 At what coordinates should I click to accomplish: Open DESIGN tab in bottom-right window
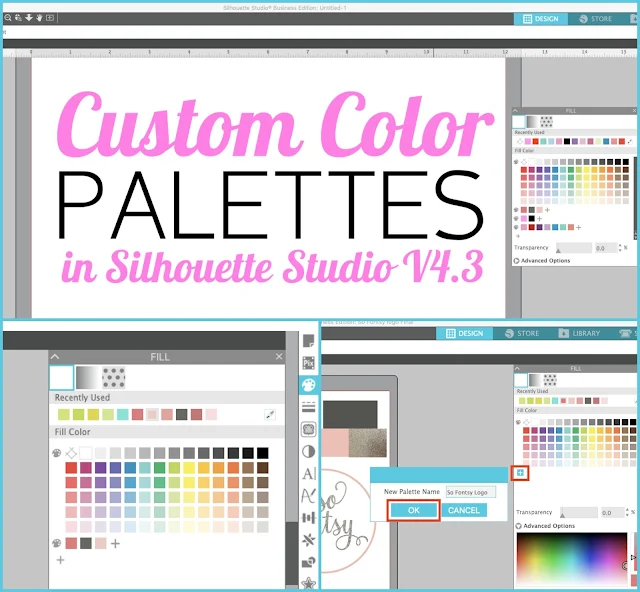point(464,333)
